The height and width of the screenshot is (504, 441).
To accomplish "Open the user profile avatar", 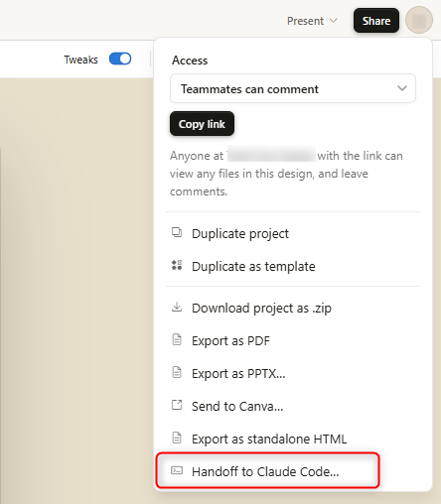I will coord(419,20).
